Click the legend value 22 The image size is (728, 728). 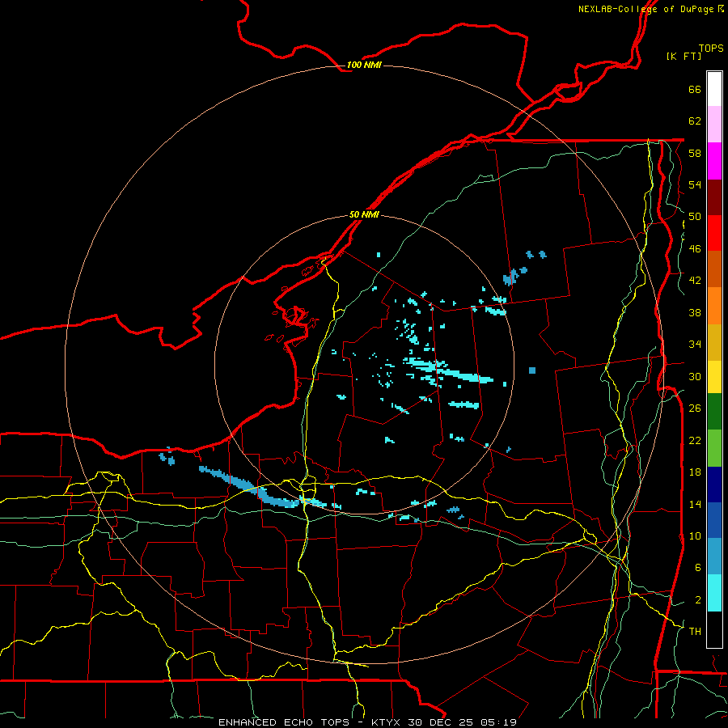(x=695, y=440)
